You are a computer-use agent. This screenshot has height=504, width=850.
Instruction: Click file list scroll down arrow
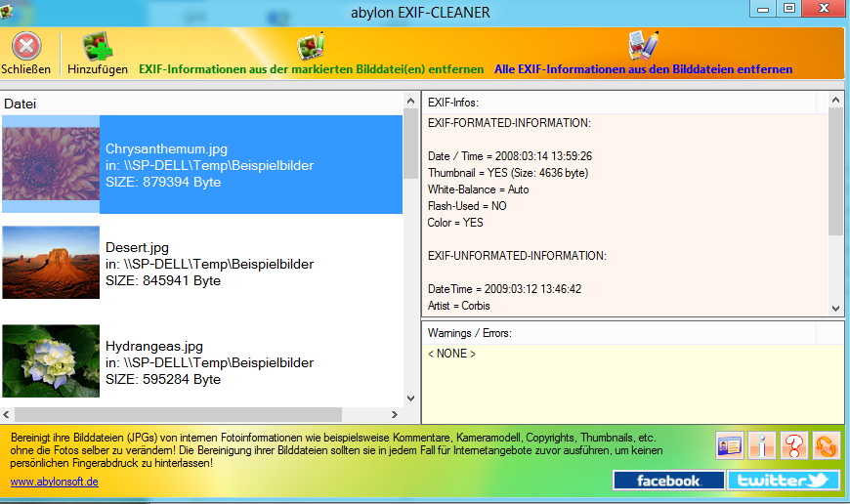(410, 399)
